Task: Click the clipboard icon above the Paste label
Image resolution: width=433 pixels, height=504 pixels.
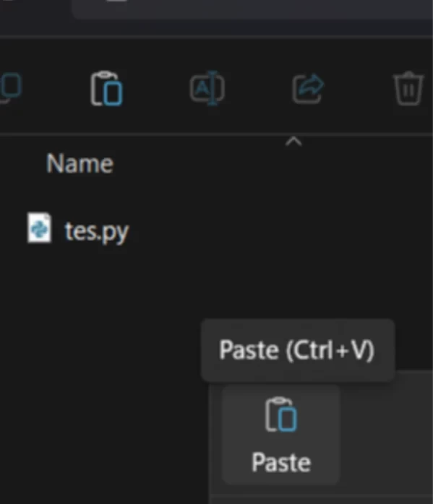Action: [281, 414]
